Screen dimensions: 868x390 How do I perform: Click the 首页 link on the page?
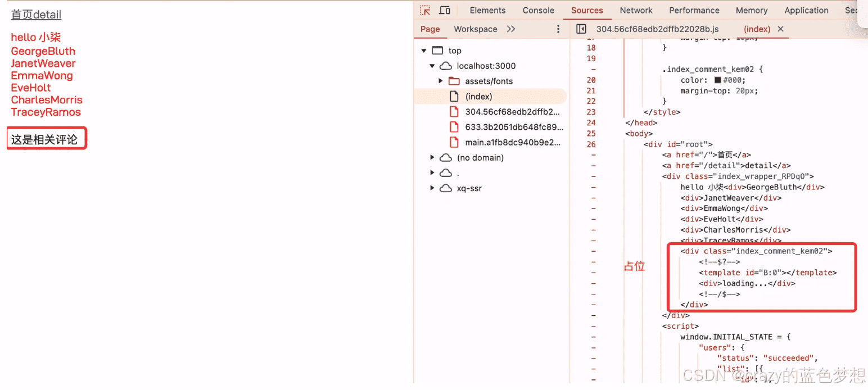tap(22, 15)
